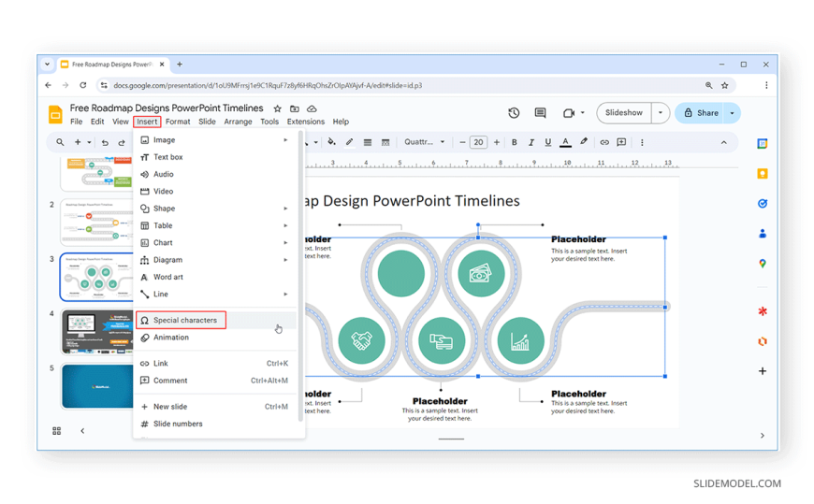Toggle italic formatting

coord(531,142)
